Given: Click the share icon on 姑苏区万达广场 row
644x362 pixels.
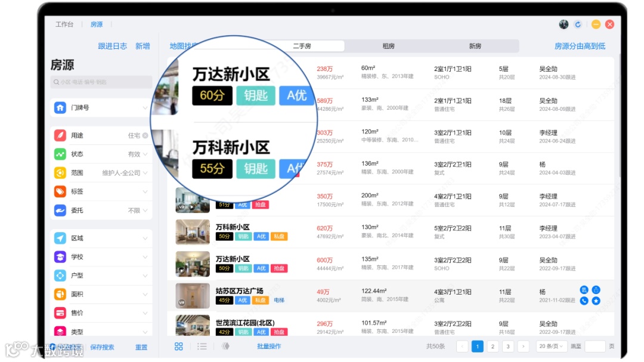Looking at the screenshot, I should pos(596,290).
